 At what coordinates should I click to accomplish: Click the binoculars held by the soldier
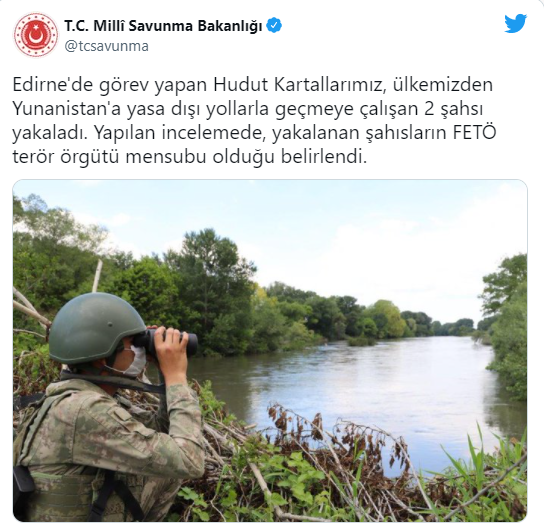click(167, 342)
